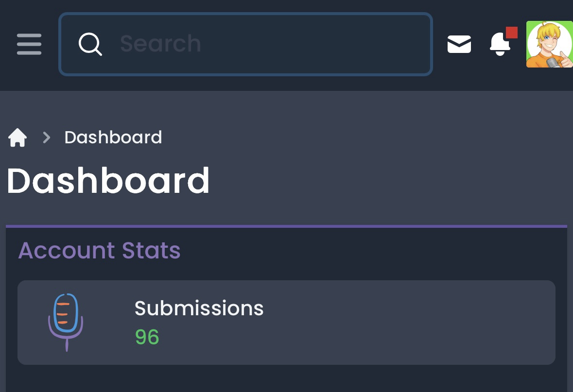The width and height of the screenshot is (573, 392).
Task: Click the Search placeholder text
Action: coord(160,44)
